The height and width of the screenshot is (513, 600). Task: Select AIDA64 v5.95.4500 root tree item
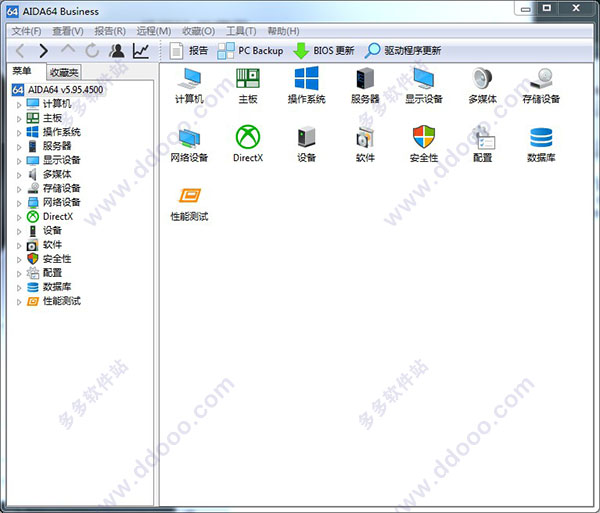click(58, 90)
